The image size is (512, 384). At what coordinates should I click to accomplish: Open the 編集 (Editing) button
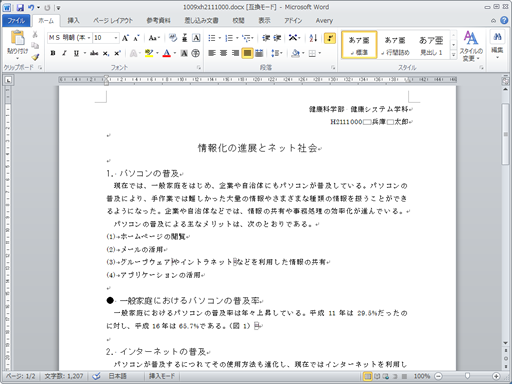click(497, 45)
